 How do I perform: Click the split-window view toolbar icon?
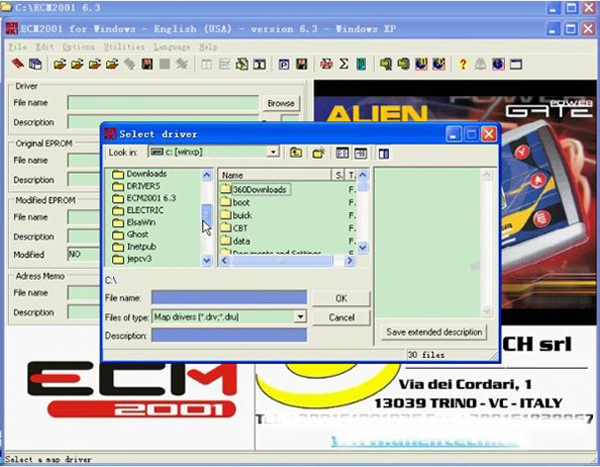tap(260, 64)
